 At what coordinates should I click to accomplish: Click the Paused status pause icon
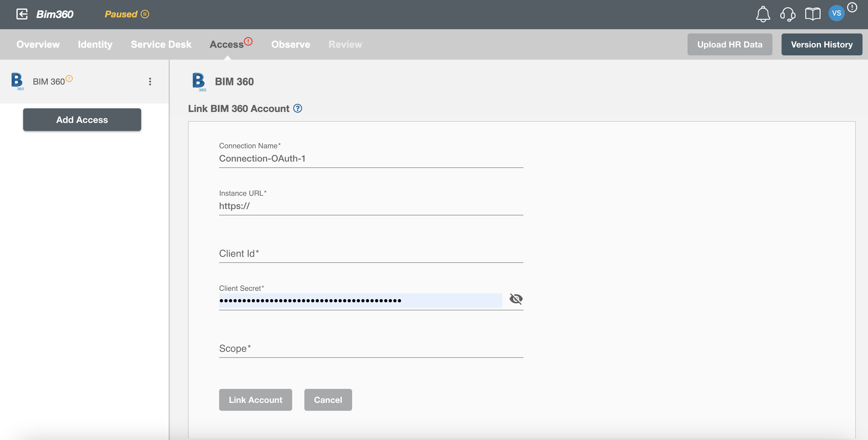tap(145, 14)
